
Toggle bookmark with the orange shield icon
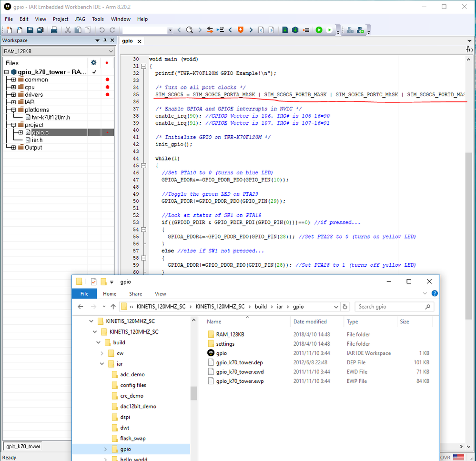tap(241, 30)
